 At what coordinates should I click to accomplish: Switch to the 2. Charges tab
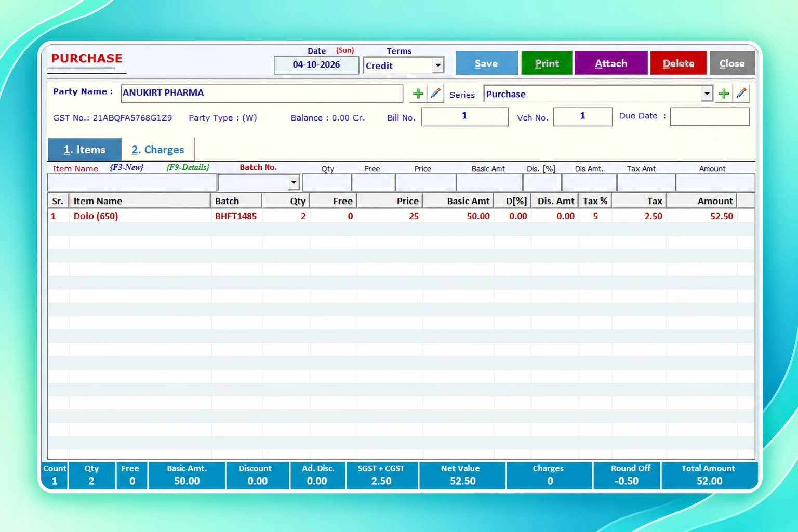158,150
